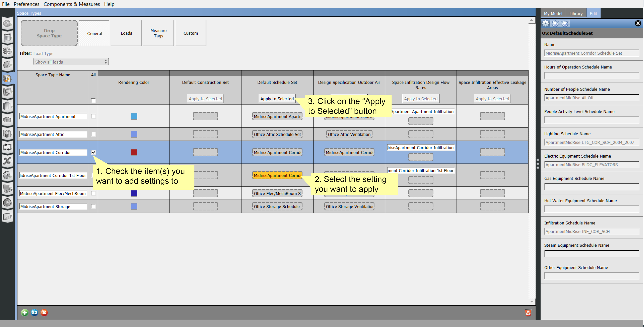Viewport: 644px width, 327px height.
Task: Open the Show all loads dropdown
Action: point(71,62)
